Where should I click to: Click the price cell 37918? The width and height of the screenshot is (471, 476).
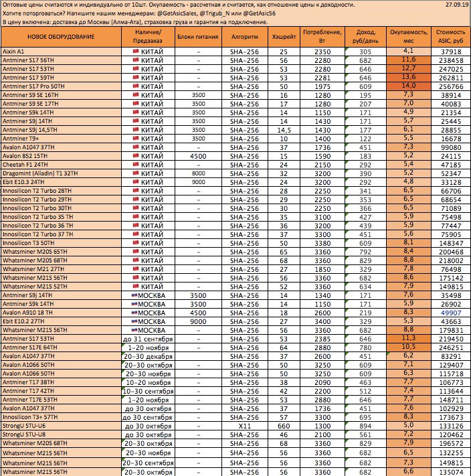pyautogui.click(x=451, y=52)
